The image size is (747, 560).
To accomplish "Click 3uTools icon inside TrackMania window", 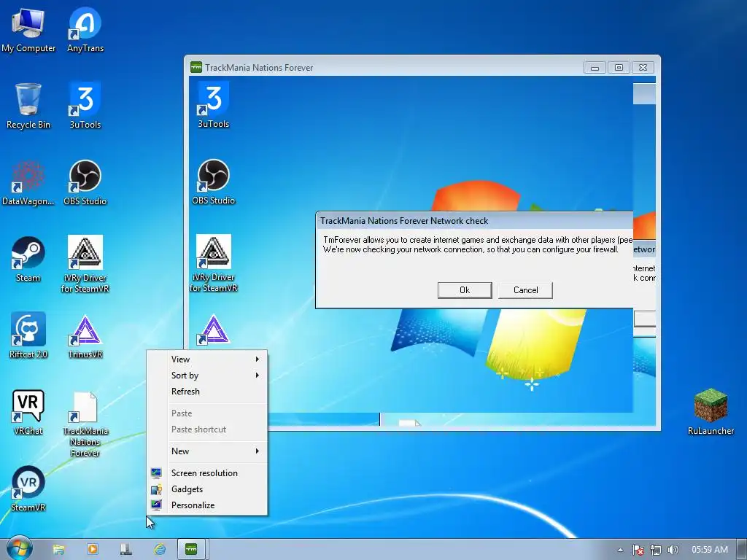I will pyautogui.click(x=214, y=105).
